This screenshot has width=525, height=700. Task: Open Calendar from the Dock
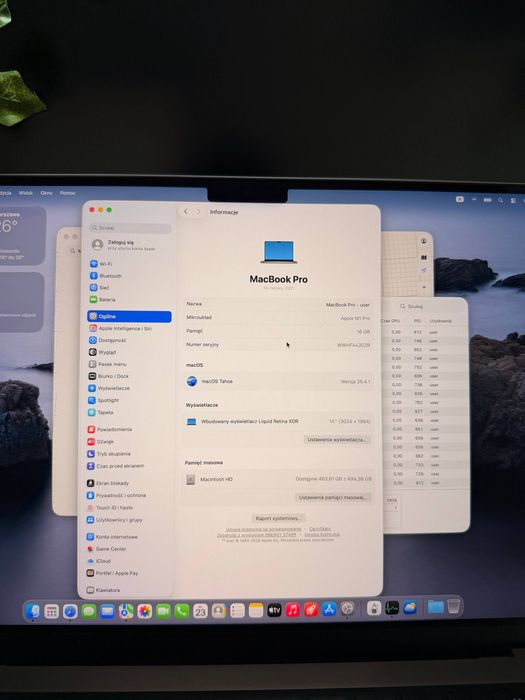pos(200,611)
